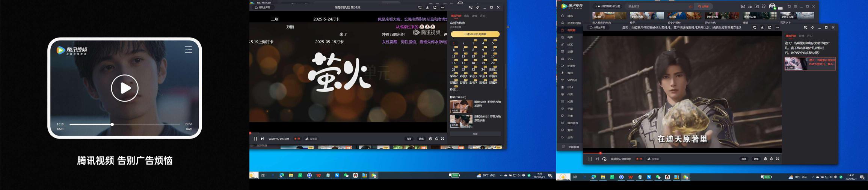This screenshot has height=190, width=868.
Task: Select 详情 tab in the 亲爱的仇敌 player
Action: 474,16
